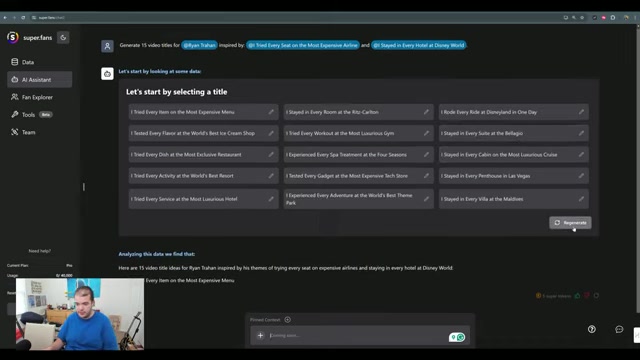The height and width of the screenshot is (360, 640).
Task: Select the Bellagio suite title card
Action: [513, 133]
